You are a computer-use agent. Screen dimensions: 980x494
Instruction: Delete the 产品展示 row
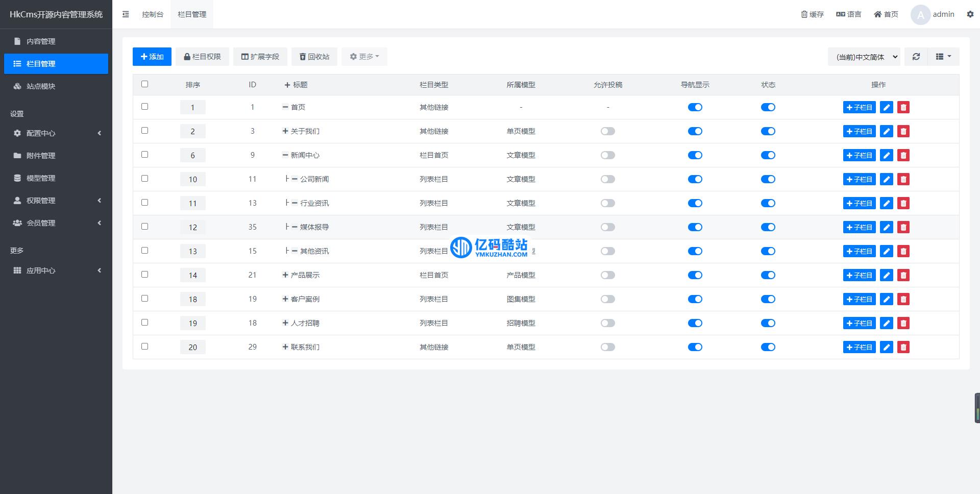903,275
